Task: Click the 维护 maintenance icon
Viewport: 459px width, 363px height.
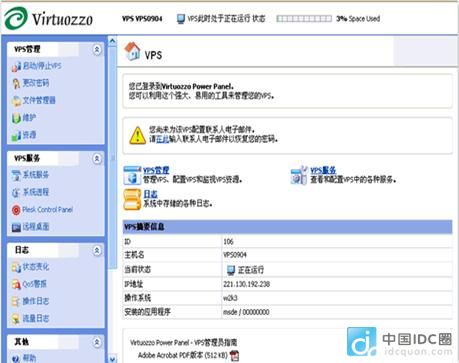Action: coord(16,118)
